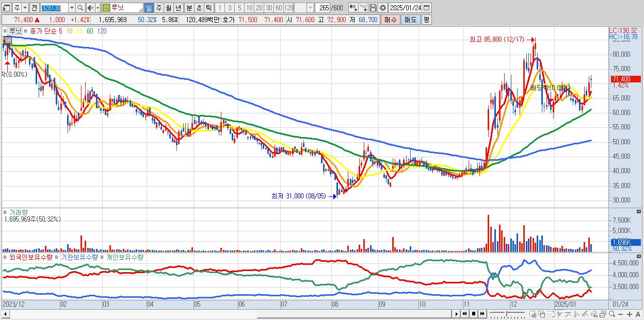Viewport: 644px width, 320px height.
Task: Toggle the crosshair cursor tool
Action: click(x=559, y=314)
